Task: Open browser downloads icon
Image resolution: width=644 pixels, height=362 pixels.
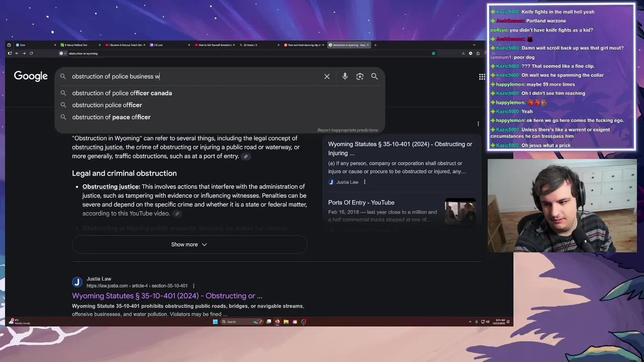Action: click(463, 53)
